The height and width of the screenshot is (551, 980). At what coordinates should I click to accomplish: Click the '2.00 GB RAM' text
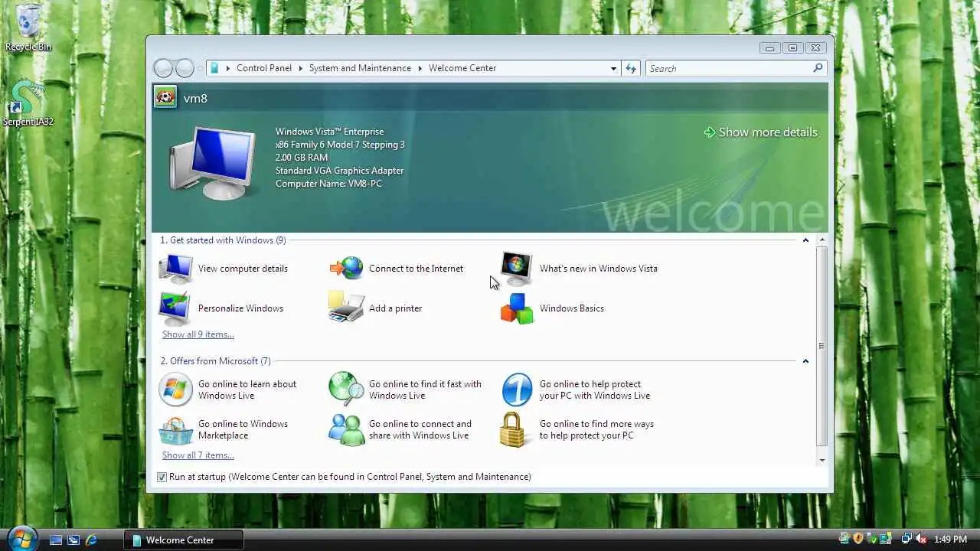click(x=302, y=158)
